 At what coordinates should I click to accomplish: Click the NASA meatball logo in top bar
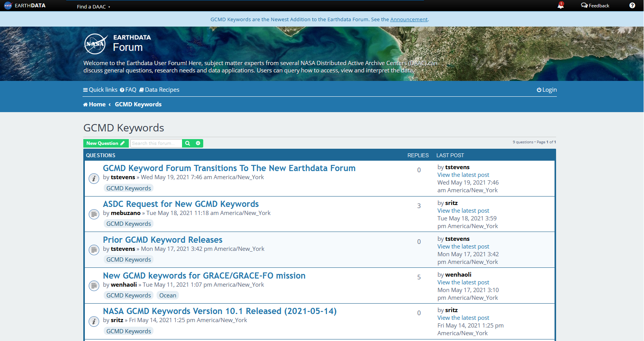[8, 5]
